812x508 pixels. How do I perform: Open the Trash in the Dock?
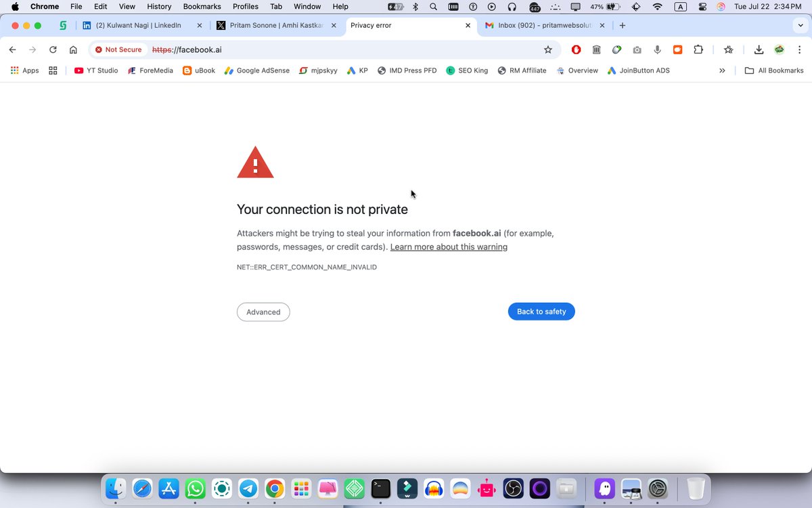click(696, 488)
